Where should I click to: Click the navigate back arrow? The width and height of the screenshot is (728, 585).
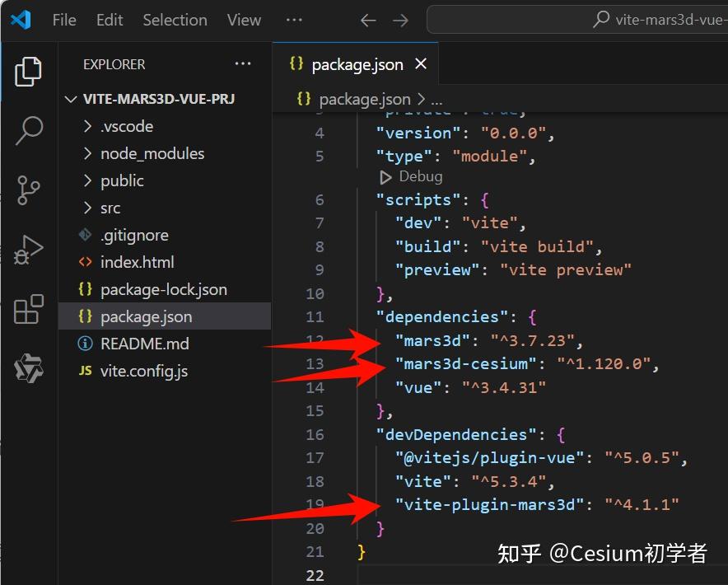tap(368, 20)
